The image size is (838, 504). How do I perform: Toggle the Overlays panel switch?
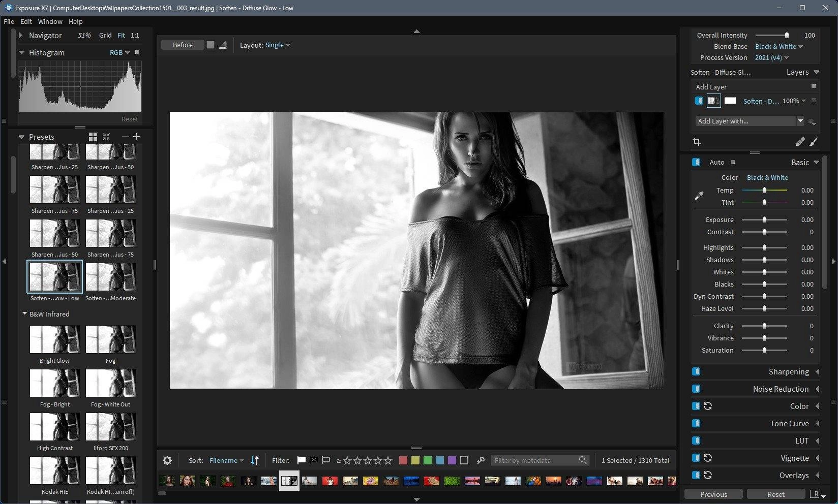696,475
